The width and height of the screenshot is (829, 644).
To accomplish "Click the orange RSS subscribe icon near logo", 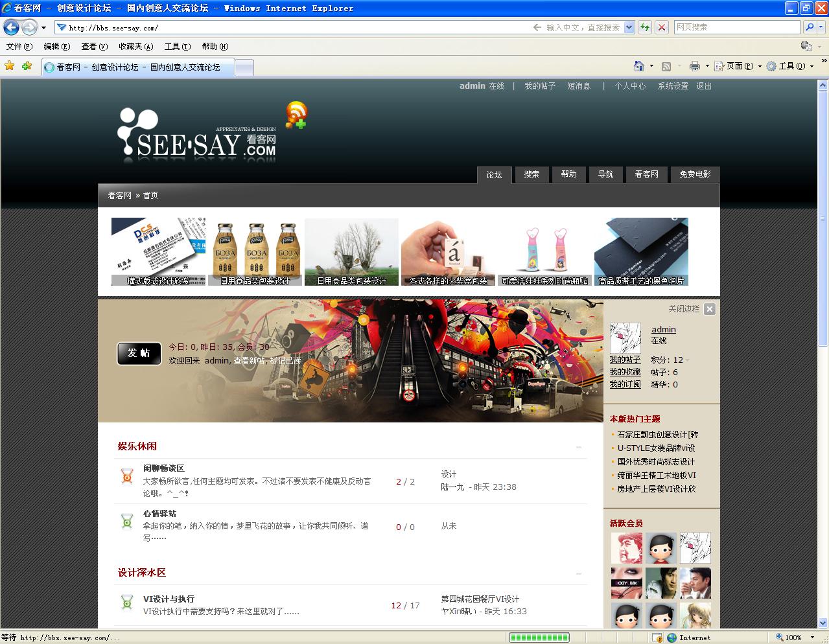I will 296,115.
